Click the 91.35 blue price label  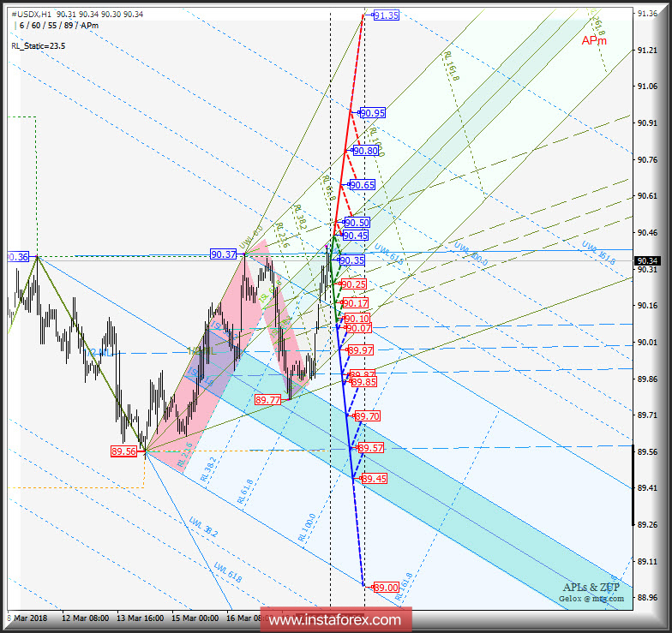pos(386,15)
